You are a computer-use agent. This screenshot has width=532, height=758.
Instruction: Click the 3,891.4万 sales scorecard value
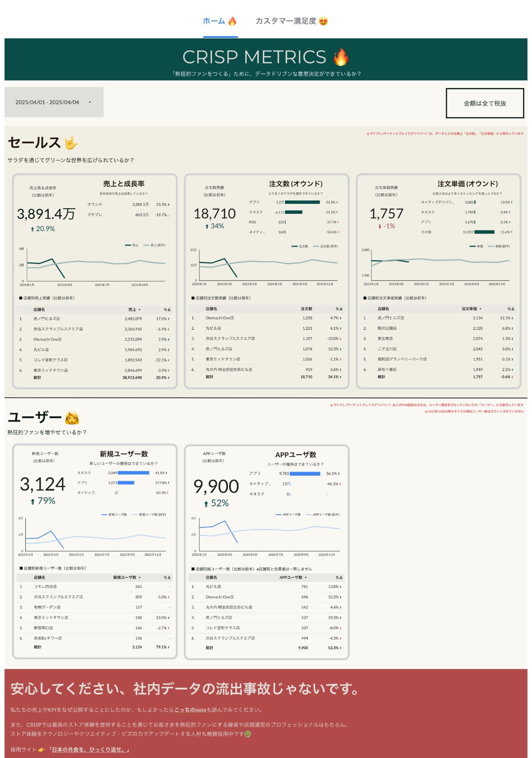(x=46, y=214)
